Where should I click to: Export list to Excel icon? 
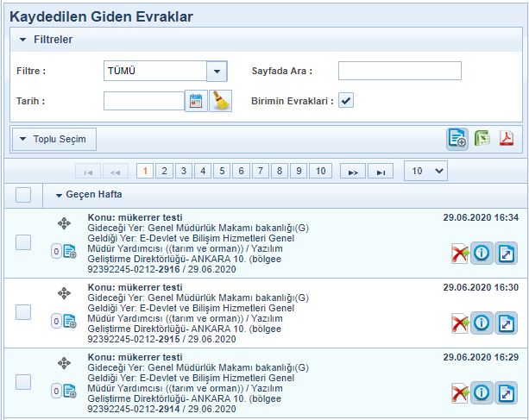pyautogui.click(x=482, y=139)
